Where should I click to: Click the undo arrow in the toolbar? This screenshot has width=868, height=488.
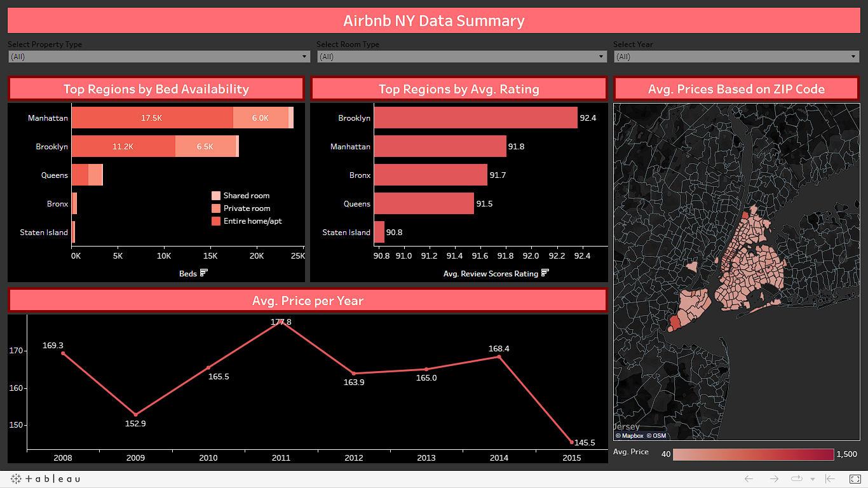749,478
